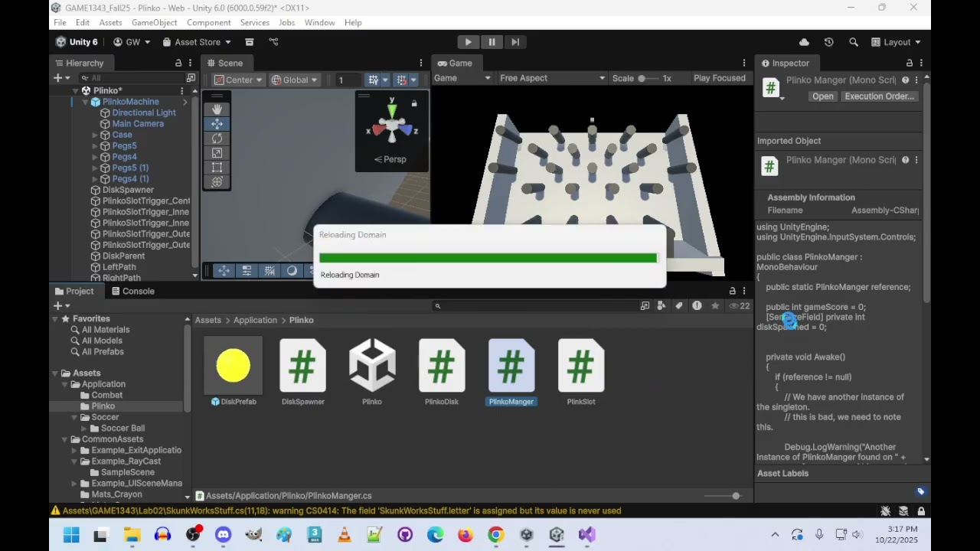The width and height of the screenshot is (980, 551).
Task: Collapse the PlinkoMachine prefab in Hierarchy
Action: [x=85, y=102]
